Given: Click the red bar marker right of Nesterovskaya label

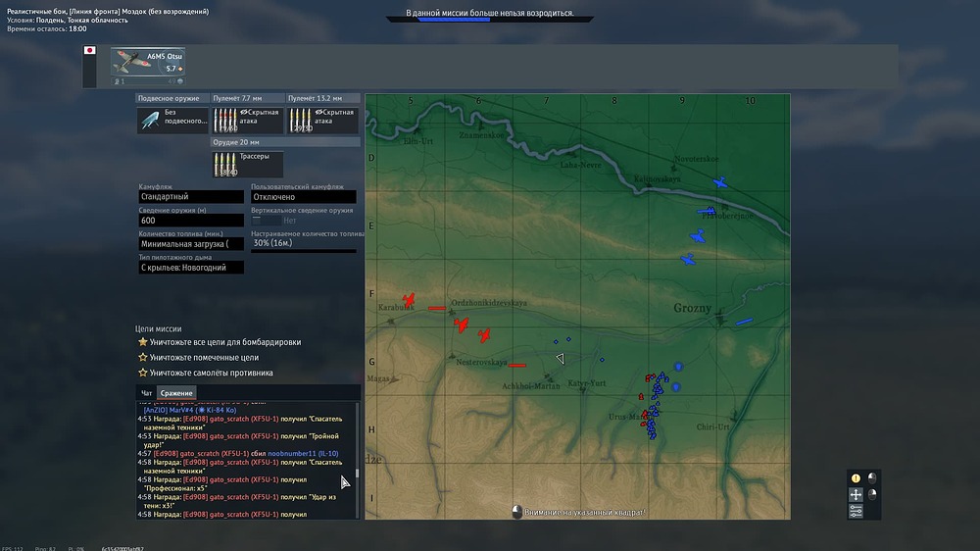Looking at the screenshot, I should pyautogui.click(x=516, y=366).
